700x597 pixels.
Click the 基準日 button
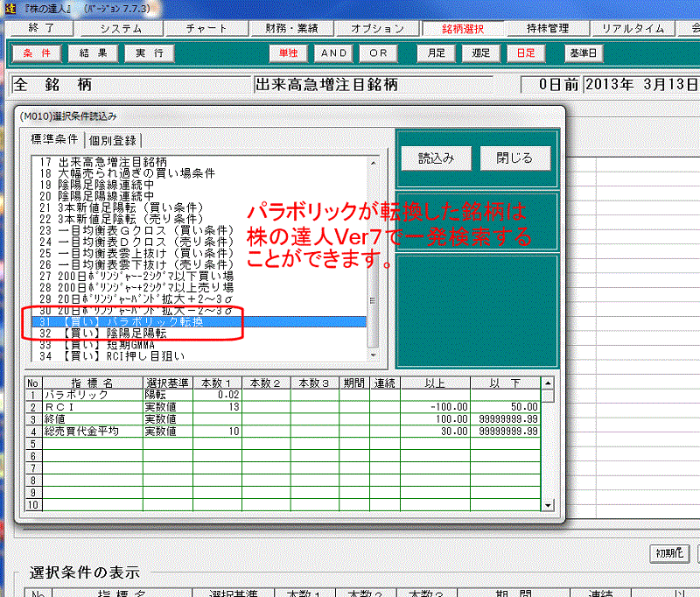coord(584,53)
